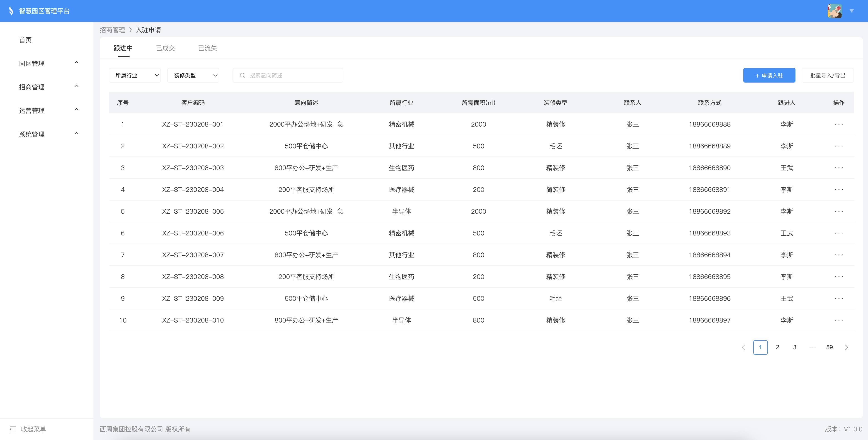Open more actions for row 5

point(839,211)
